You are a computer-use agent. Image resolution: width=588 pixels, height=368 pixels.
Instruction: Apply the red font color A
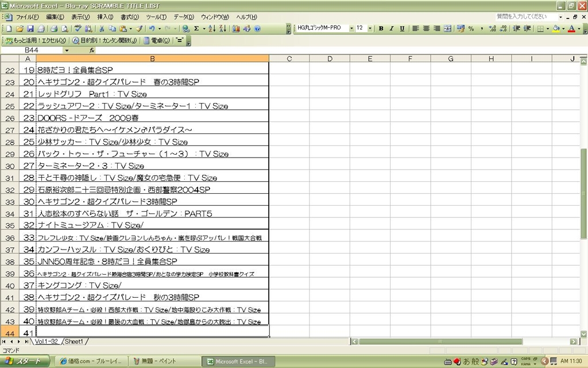click(x=572, y=29)
